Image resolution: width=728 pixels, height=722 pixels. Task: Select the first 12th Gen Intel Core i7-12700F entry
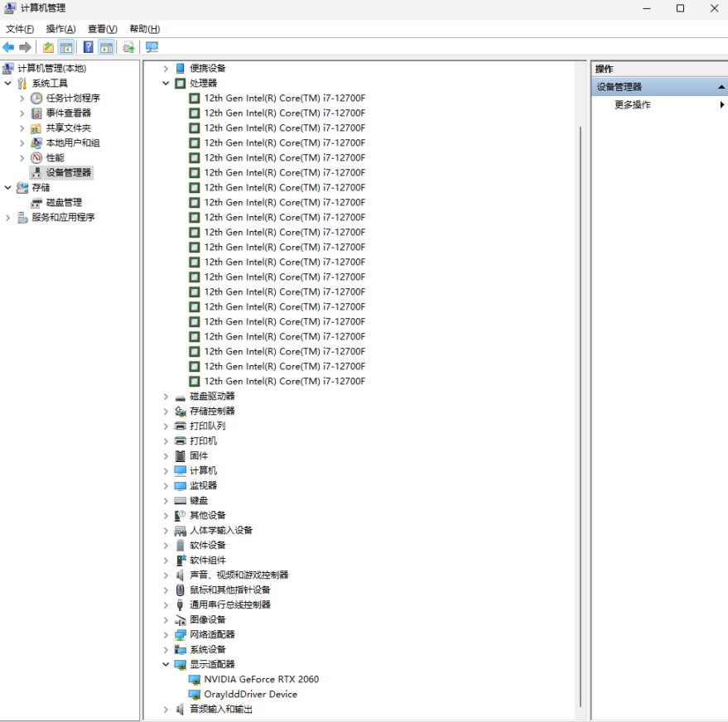pos(284,98)
